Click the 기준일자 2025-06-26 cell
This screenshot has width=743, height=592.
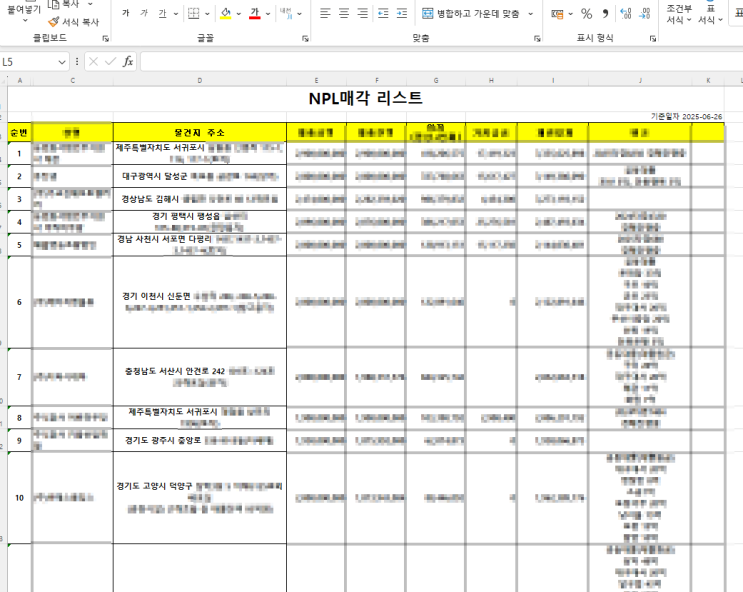687,116
